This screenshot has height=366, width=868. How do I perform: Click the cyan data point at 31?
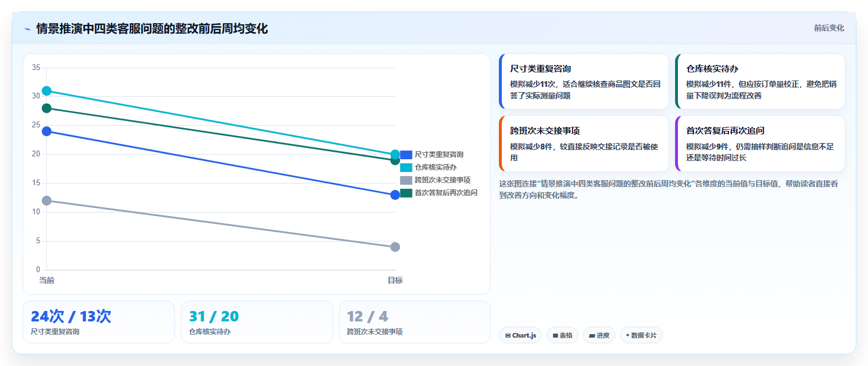point(47,91)
